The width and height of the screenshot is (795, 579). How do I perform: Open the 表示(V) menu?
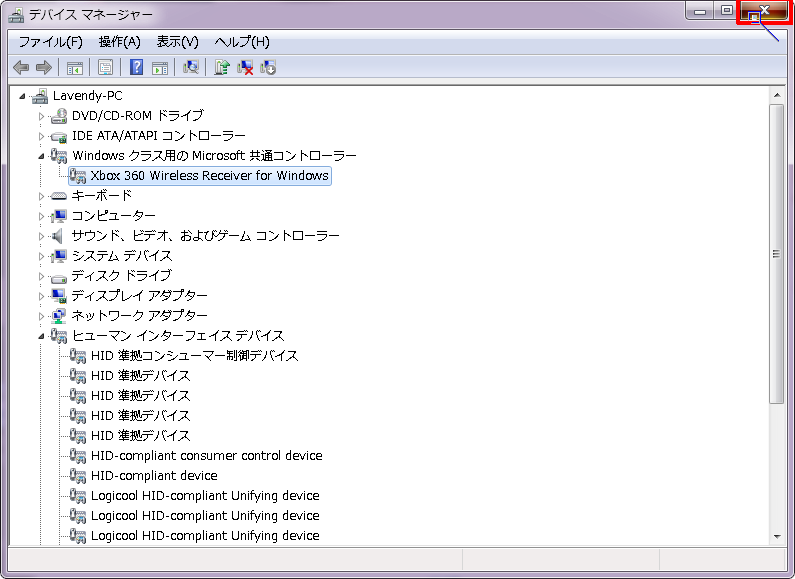[x=177, y=42]
